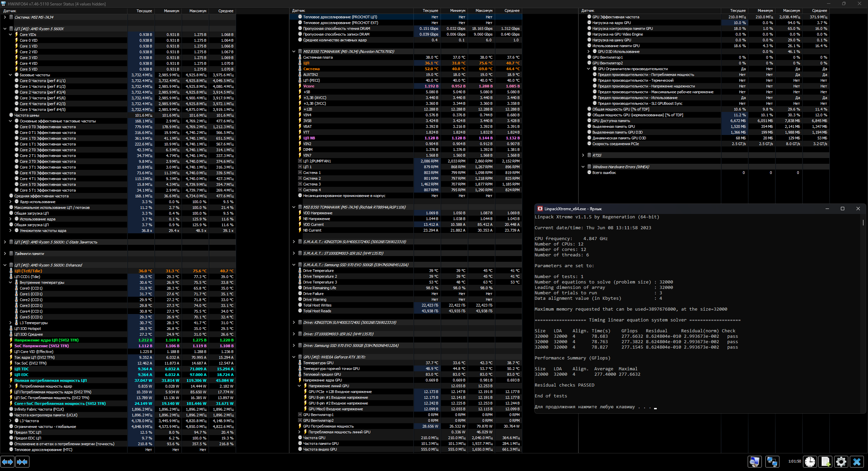Collapse GPU NVIDIA GeForce RTX 3070 group

(294, 357)
